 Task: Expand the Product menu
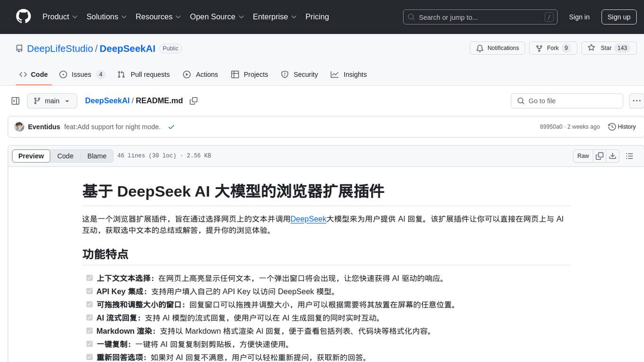(60, 17)
